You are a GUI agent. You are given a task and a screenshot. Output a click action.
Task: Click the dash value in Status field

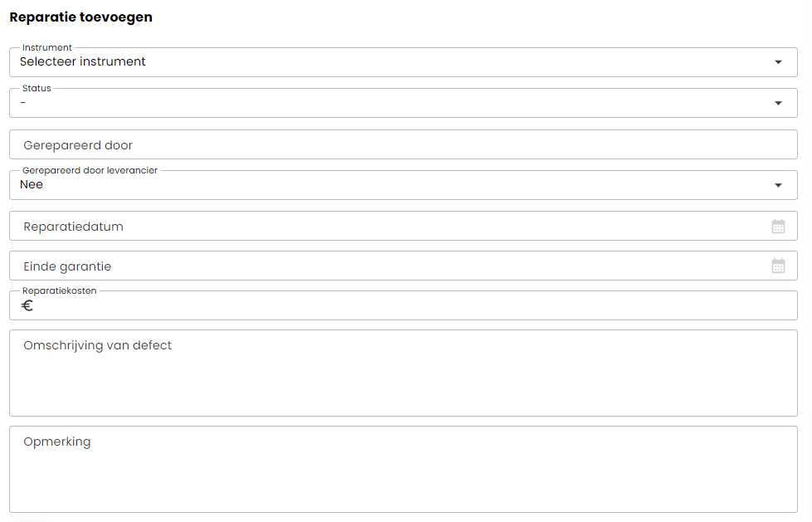tap(22, 103)
